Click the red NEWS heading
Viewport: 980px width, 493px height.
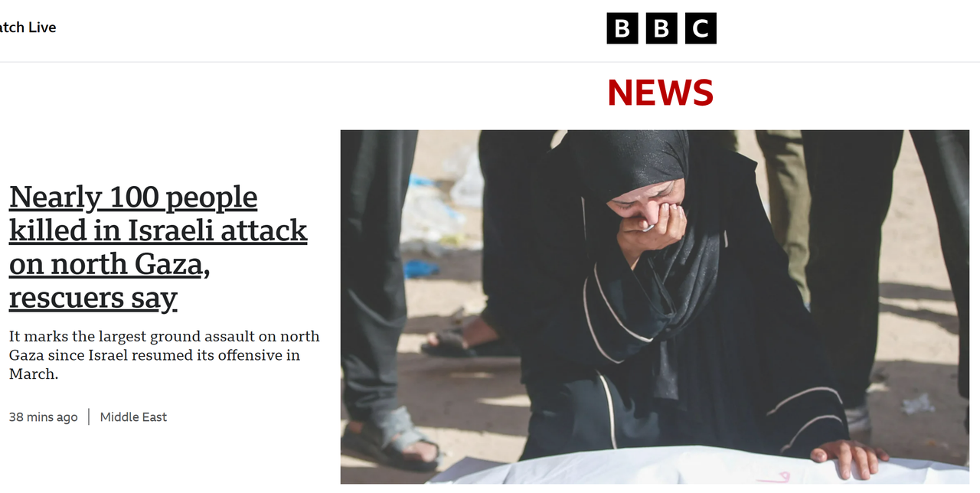pyautogui.click(x=661, y=93)
